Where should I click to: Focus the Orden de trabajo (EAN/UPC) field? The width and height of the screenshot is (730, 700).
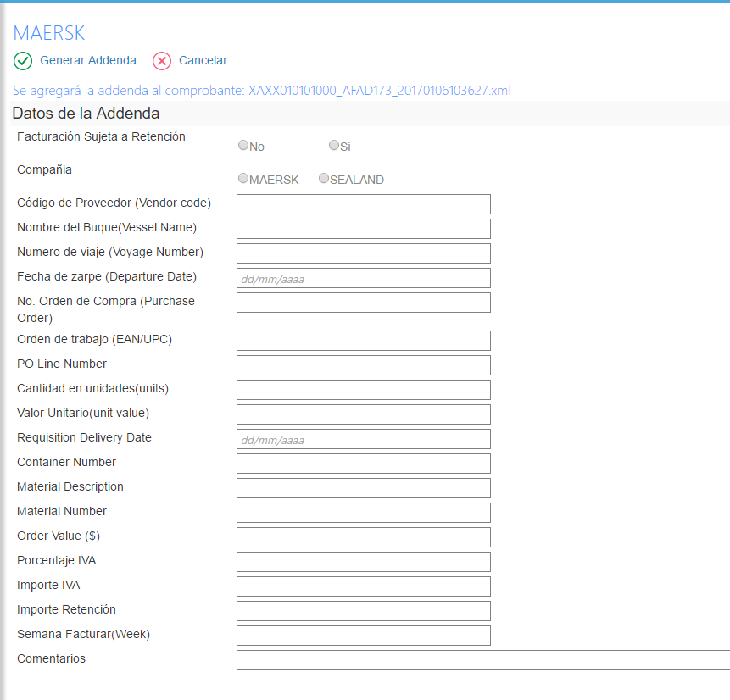pos(364,341)
